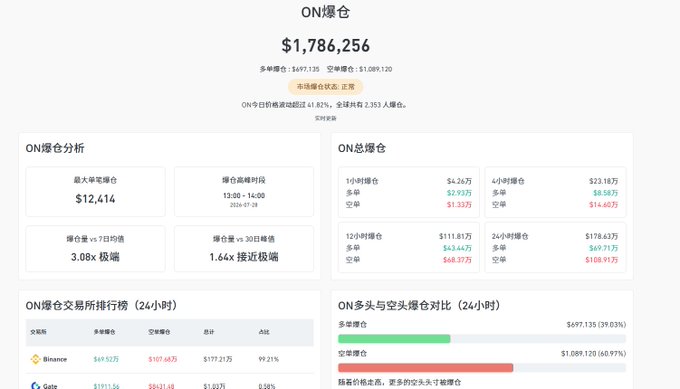The width and height of the screenshot is (680, 389).
Task: Select the 空单爆仓 red progress bar
Action: 425,368
